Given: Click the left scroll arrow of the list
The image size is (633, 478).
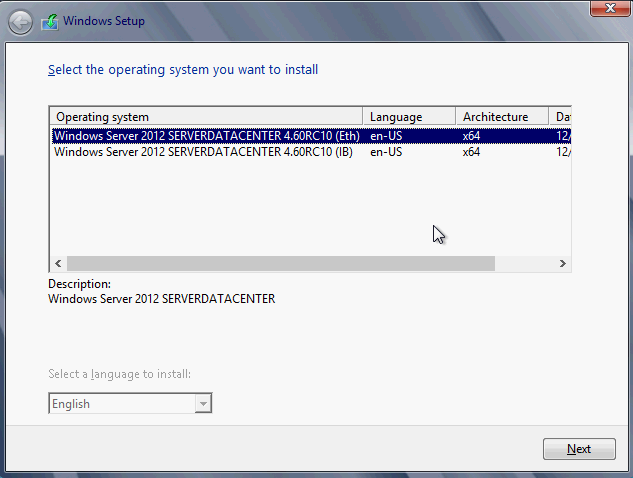Looking at the screenshot, I should [x=57, y=263].
